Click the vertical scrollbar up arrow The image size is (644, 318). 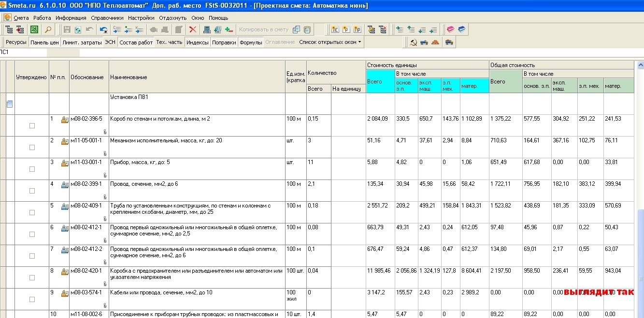point(641,65)
